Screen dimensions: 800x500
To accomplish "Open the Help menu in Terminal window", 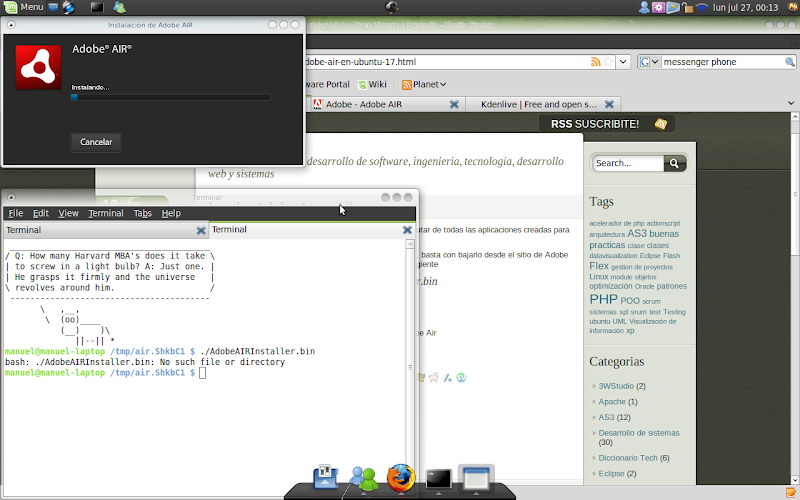I will click(x=171, y=213).
